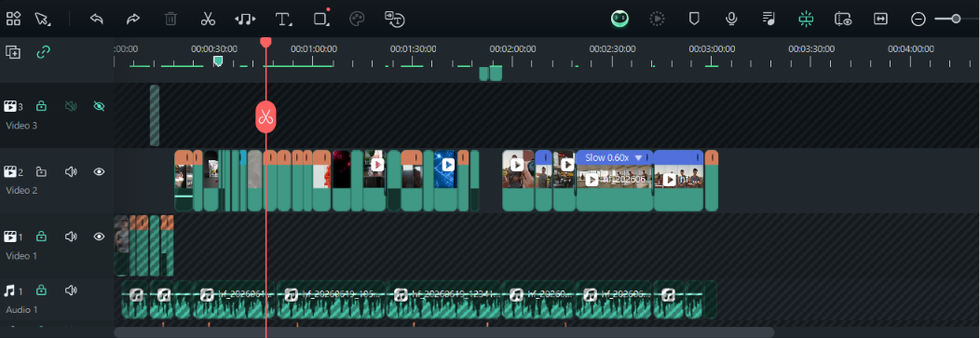The height and width of the screenshot is (338, 980).
Task: Select the scissors Split tool in toolbar
Action: click(208, 19)
